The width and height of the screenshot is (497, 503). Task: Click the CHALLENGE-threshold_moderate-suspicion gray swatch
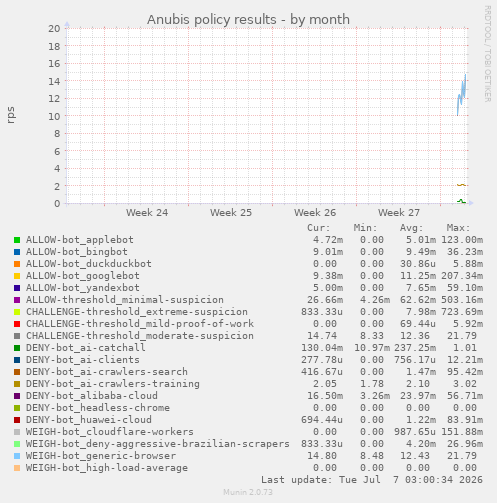(x=17, y=336)
